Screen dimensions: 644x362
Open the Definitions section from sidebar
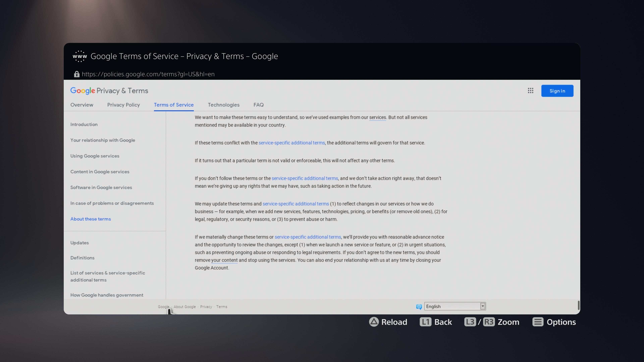coord(83,258)
